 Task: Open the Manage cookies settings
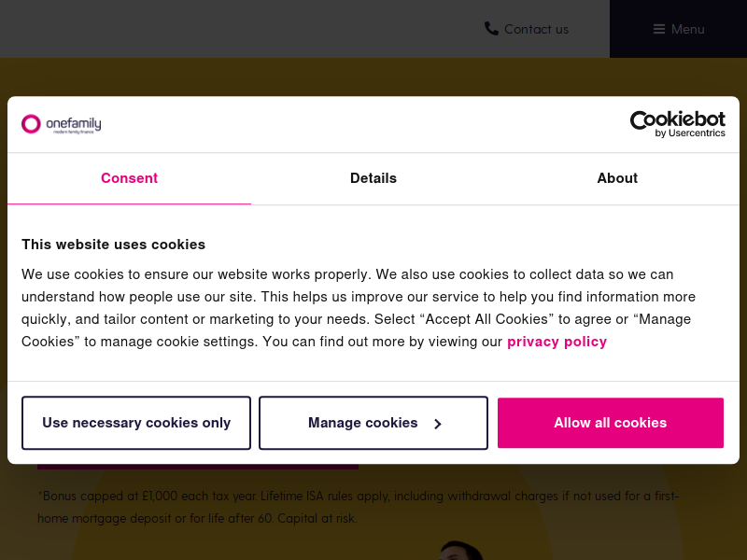pyautogui.click(x=373, y=423)
